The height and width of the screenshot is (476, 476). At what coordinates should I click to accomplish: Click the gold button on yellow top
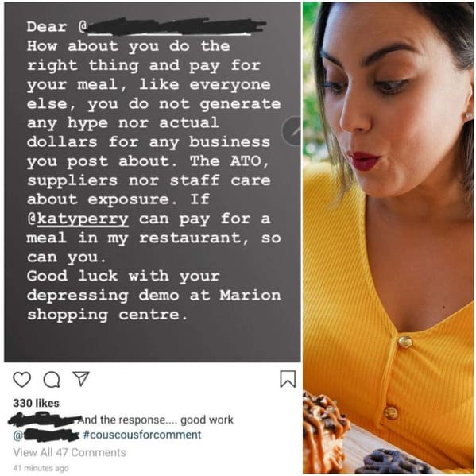coord(405,342)
